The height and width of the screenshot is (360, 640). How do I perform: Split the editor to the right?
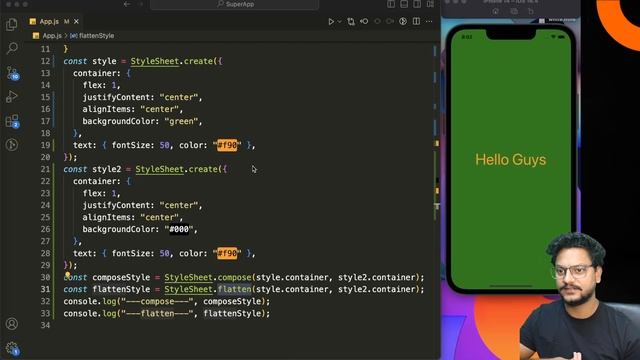416,21
